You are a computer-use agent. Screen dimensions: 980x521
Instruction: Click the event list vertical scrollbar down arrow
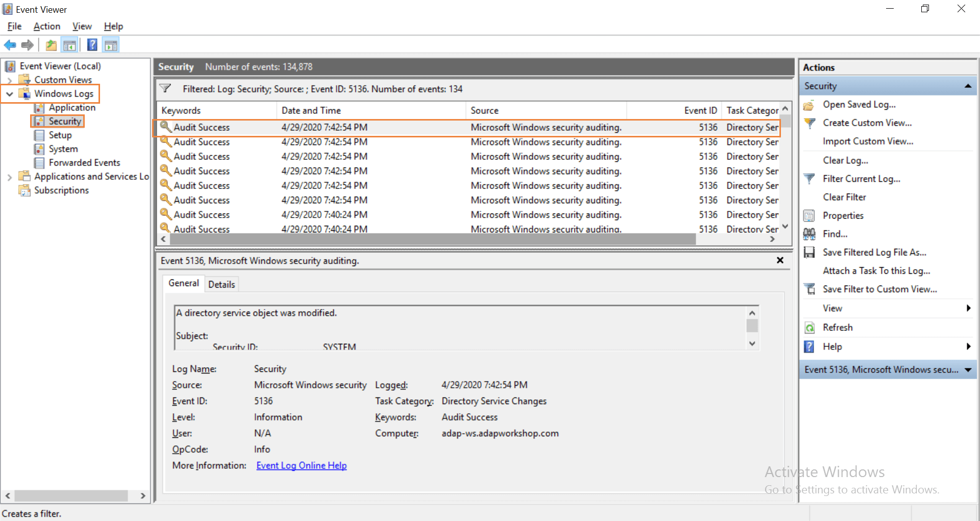[786, 226]
